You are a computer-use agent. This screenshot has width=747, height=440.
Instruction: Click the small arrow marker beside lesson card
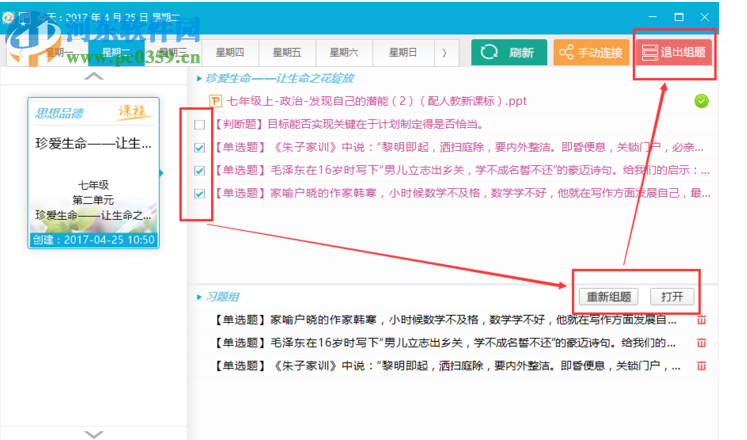pyautogui.click(x=162, y=173)
